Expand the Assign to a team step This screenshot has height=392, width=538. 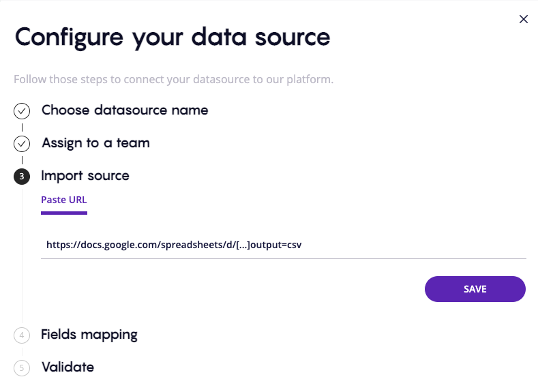(95, 143)
